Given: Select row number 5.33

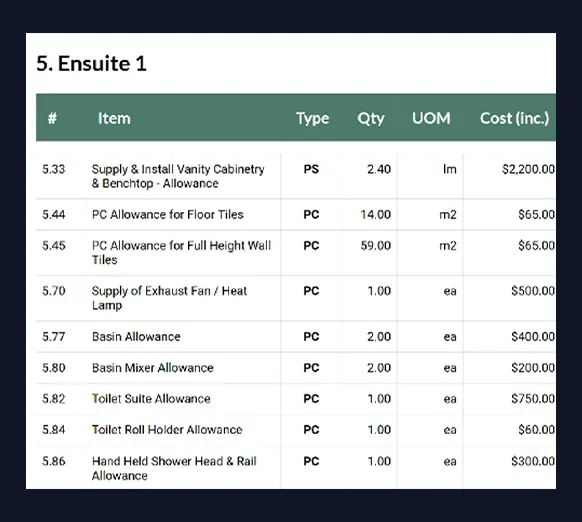Looking at the screenshot, I should [x=54, y=169].
